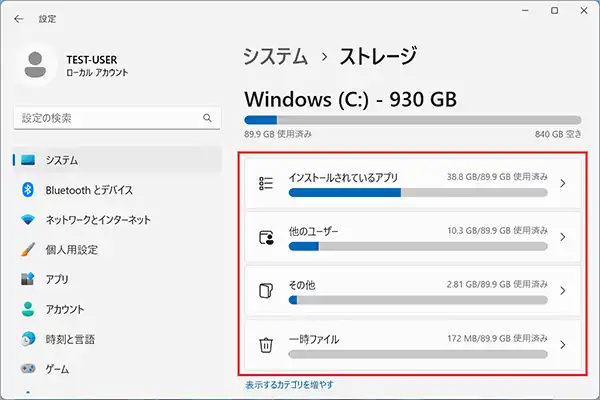Viewport: 600px width, 400px height.
Task: Click ローカル アカウント label
Action: click(97, 72)
